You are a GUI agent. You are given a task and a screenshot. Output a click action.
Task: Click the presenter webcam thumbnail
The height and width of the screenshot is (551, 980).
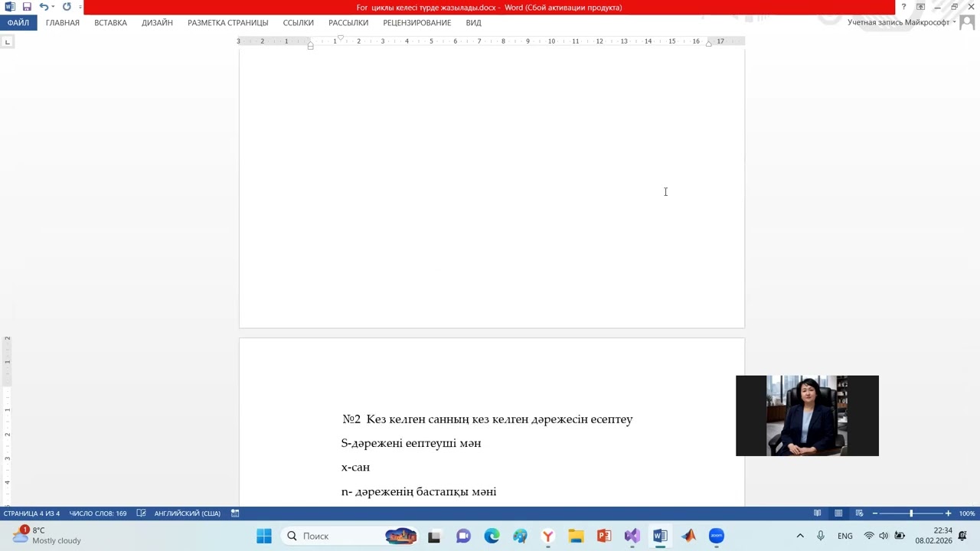807,416
